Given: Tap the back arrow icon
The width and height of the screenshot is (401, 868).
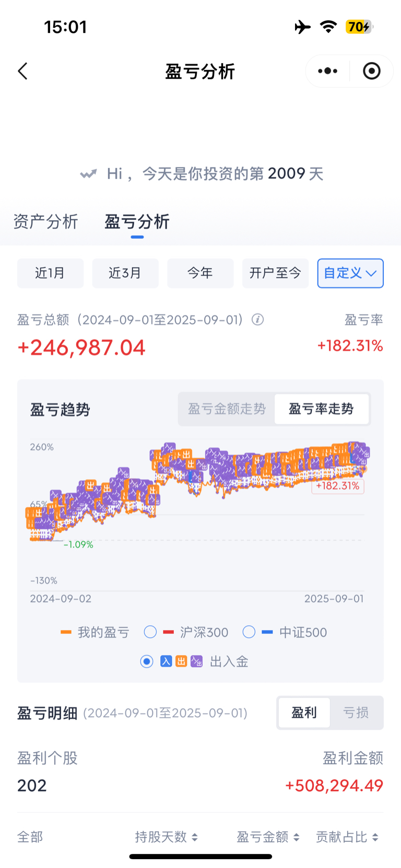Looking at the screenshot, I should [22, 71].
